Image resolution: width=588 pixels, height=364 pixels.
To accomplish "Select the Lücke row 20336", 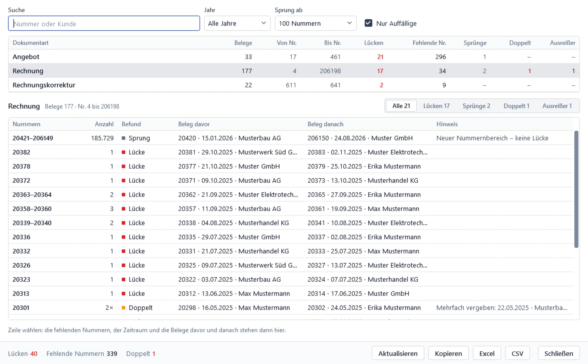I will [291, 237].
